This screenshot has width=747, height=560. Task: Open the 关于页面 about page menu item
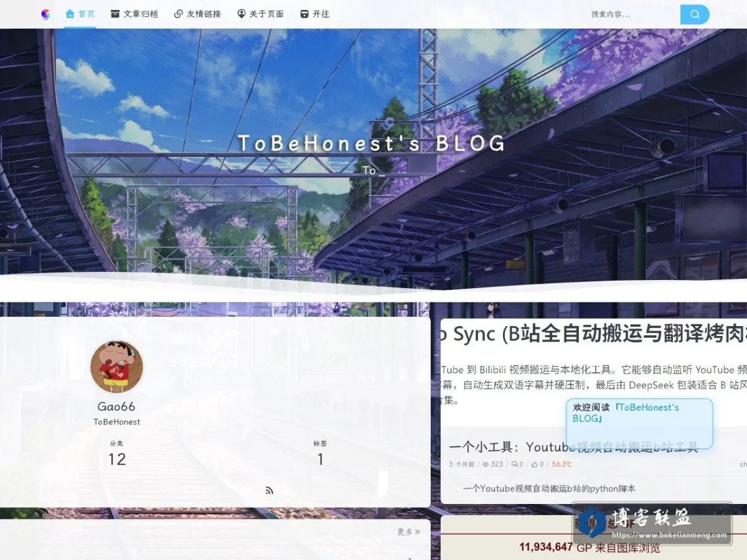click(260, 14)
